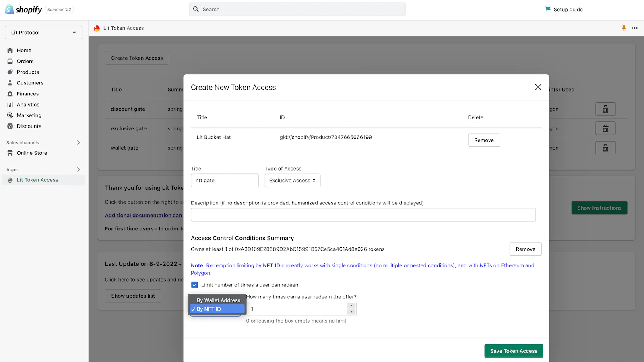The width and height of the screenshot is (644, 362).
Task: Open the Lit Token Access app in the sidebar
Action: (37, 180)
